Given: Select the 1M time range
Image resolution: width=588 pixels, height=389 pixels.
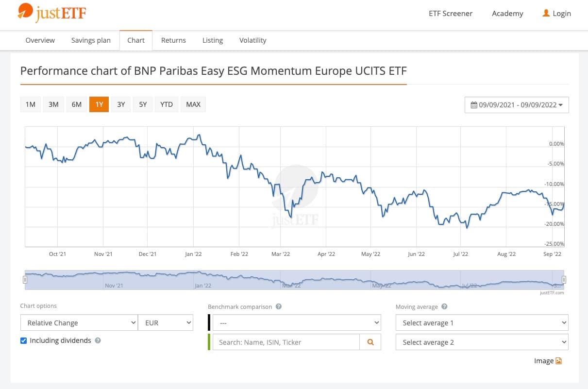Looking at the screenshot, I should (x=31, y=104).
